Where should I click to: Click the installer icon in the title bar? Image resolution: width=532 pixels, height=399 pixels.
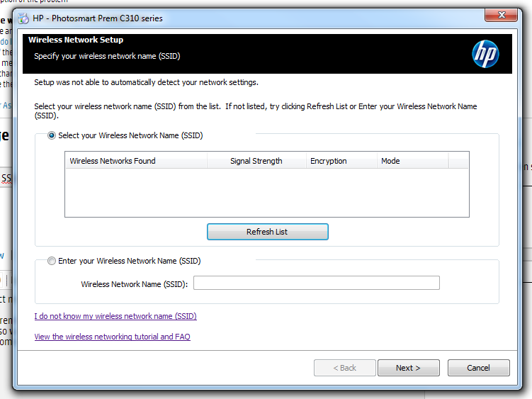[23, 18]
